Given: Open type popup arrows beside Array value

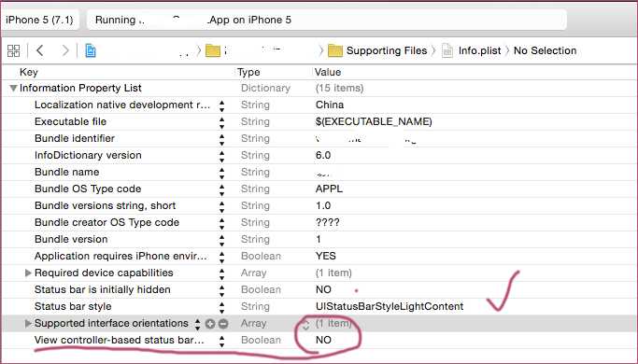Looking at the screenshot, I should point(305,324).
